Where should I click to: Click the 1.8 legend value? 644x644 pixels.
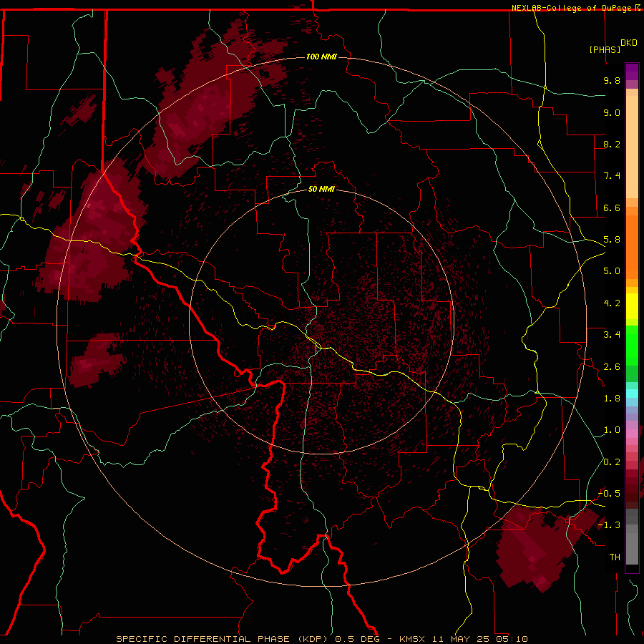pos(612,399)
